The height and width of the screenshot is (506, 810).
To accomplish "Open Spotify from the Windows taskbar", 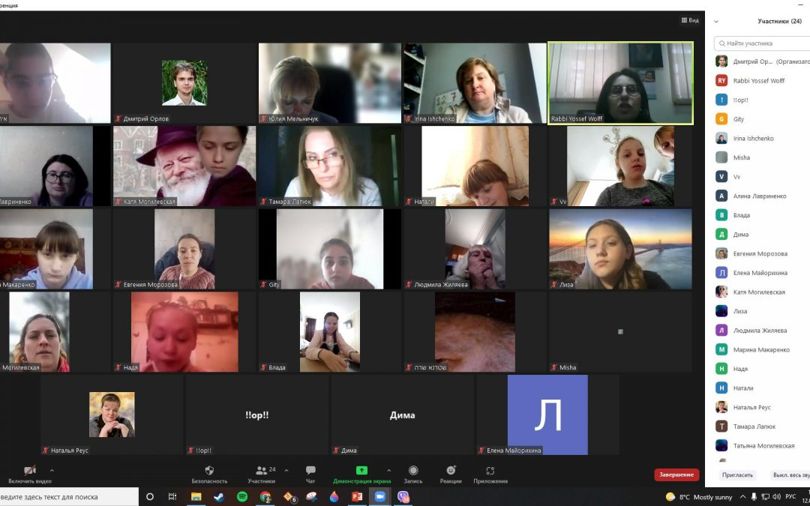I will [x=242, y=497].
